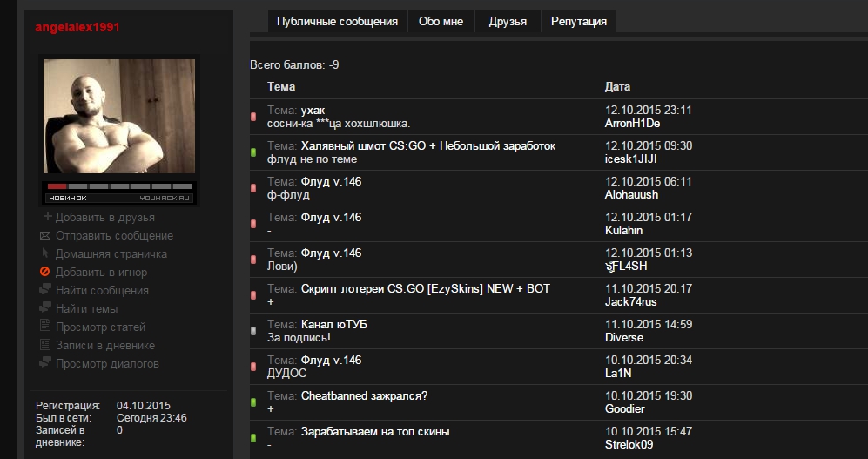Screen dimensions: 868x459
Task: Switch to the Обо мне tab
Action: (441, 22)
